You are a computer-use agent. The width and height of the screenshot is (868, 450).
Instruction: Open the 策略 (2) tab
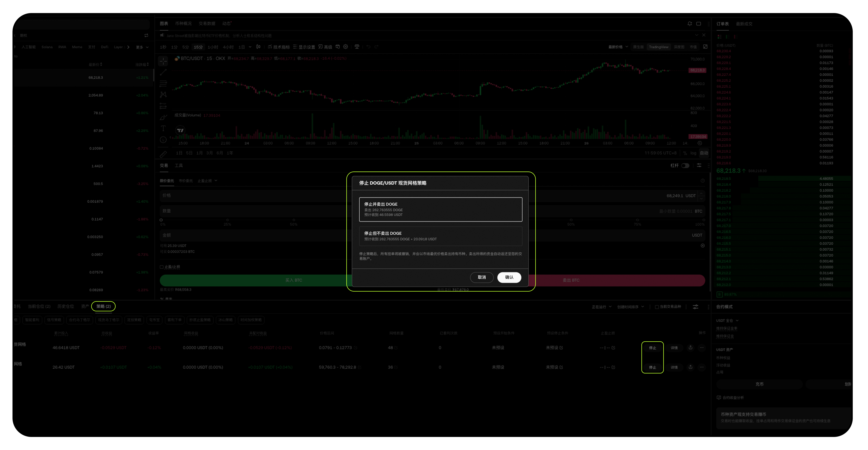[x=103, y=306]
